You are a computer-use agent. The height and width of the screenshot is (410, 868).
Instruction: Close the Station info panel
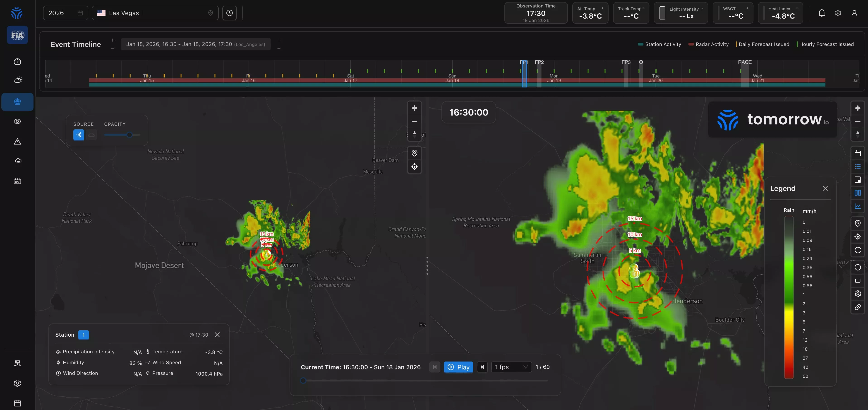[217, 335]
